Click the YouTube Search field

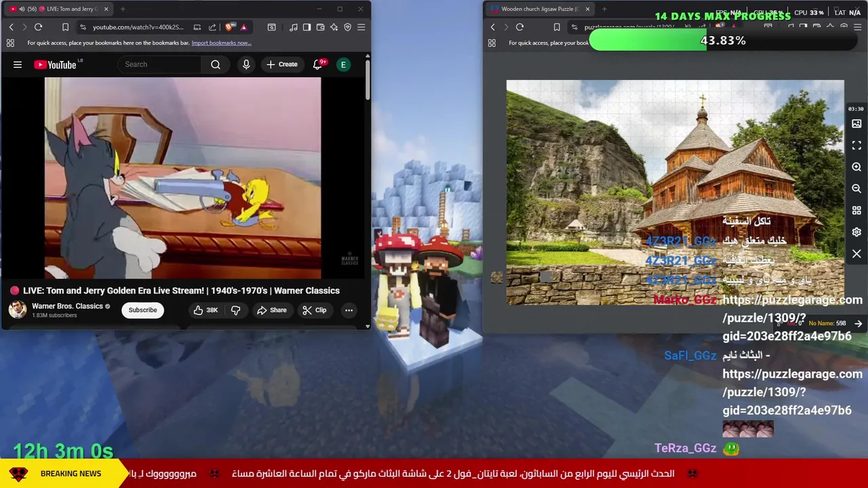click(x=159, y=64)
